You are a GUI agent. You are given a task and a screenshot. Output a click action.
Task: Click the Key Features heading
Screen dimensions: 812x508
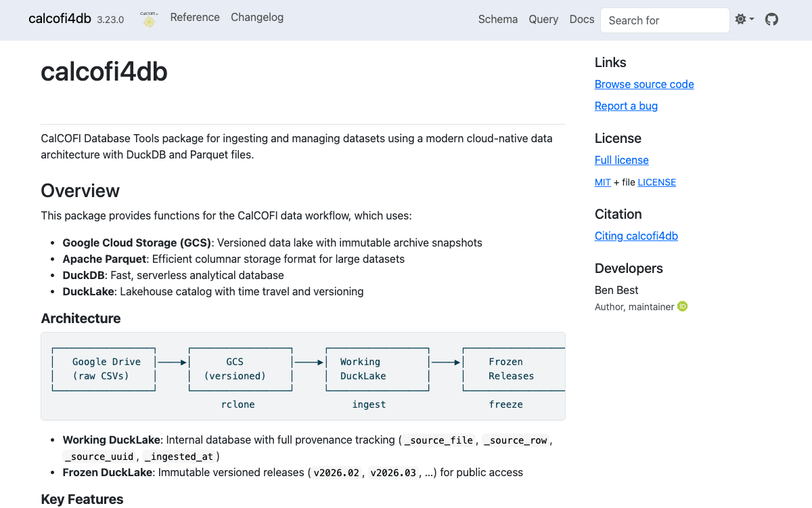[83, 499]
